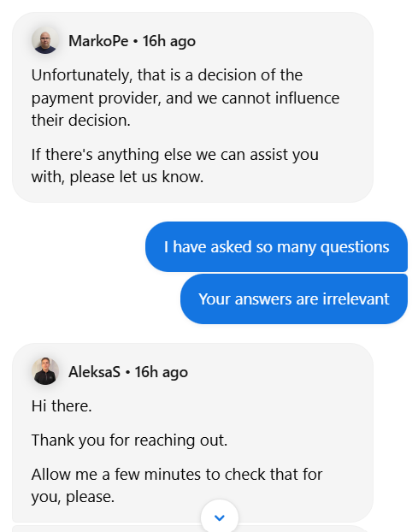Screen dimensions: 418x532
Task: Click the 'with, please let us know.' line
Action: coord(117,177)
